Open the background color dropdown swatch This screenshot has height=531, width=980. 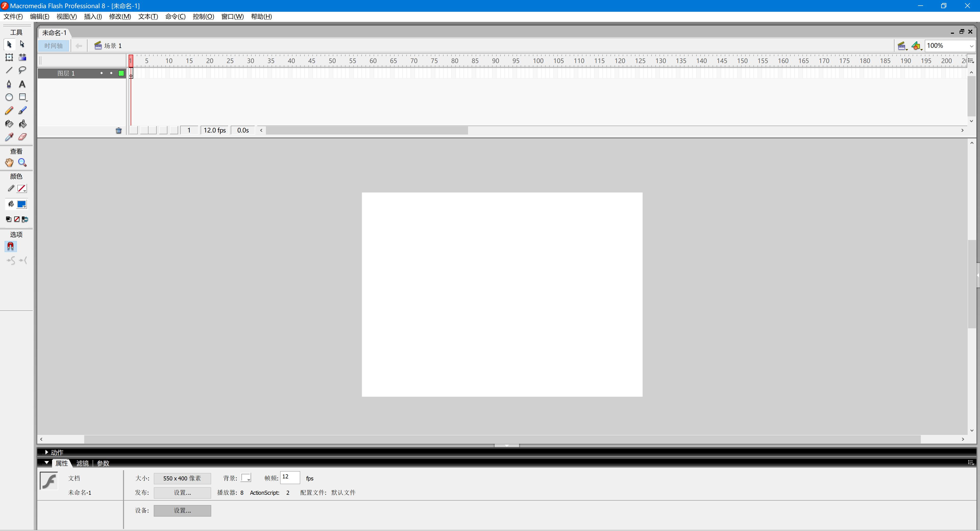pyautogui.click(x=246, y=478)
